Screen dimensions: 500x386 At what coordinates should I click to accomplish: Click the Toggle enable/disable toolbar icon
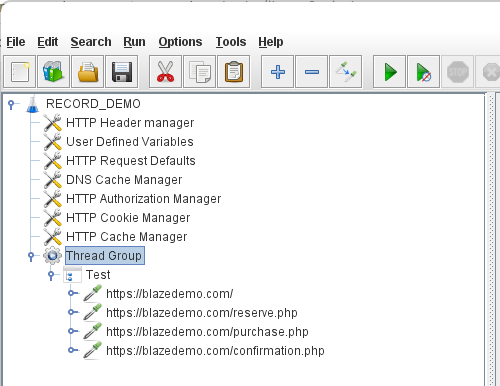pyautogui.click(x=346, y=72)
